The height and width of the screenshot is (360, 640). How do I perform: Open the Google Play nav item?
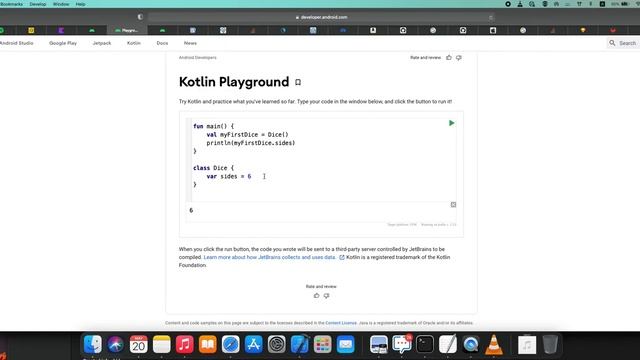point(63,43)
